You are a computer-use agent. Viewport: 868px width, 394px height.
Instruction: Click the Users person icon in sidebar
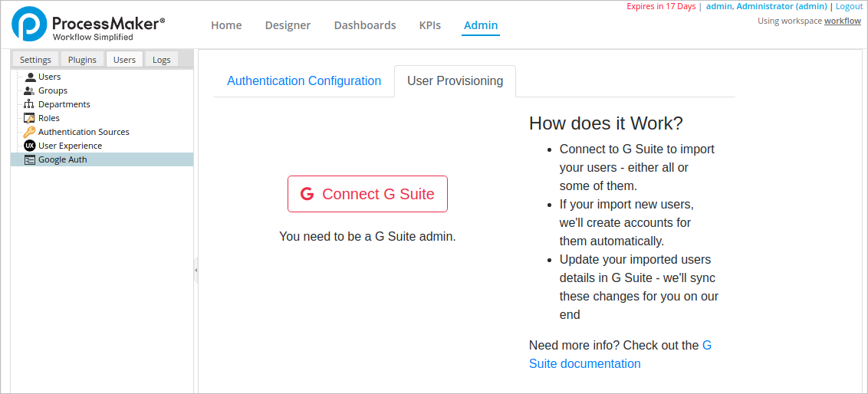pyautogui.click(x=30, y=77)
